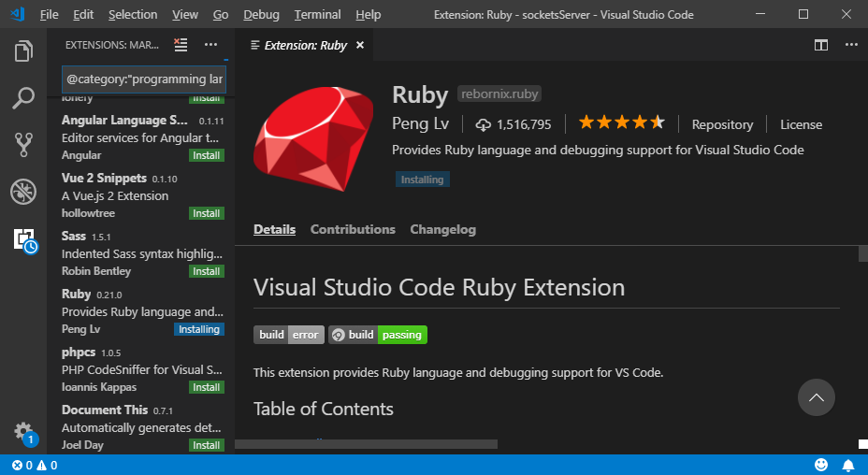Install the phpcs extension

pyautogui.click(x=207, y=387)
